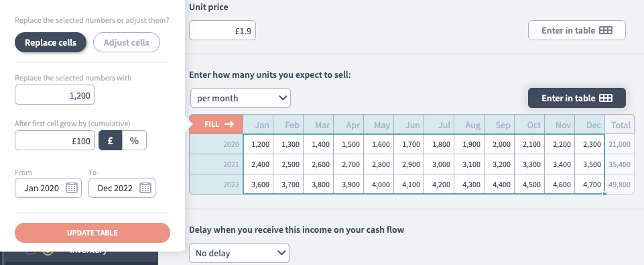Select the Dec 2022 cell with 4,700
This screenshot has height=265, width=644.
click(x=590, y=184)
